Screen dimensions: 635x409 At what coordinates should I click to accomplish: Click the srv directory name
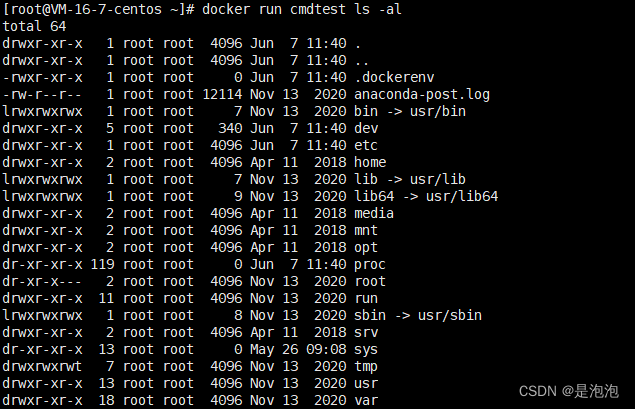point(366,332)
